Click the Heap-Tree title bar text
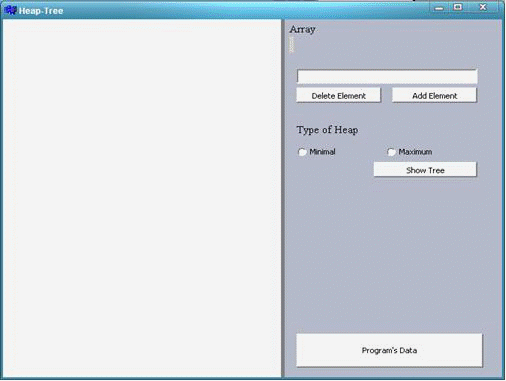 pos(41,11)
